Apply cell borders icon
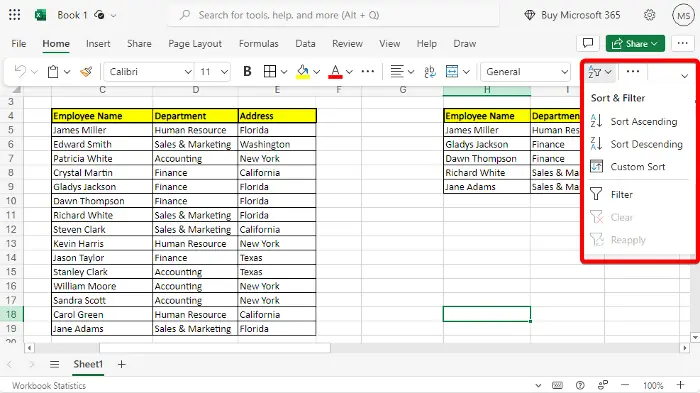This screenshot has height=393, width=700. pyautogui.click(x=270, y=71)
